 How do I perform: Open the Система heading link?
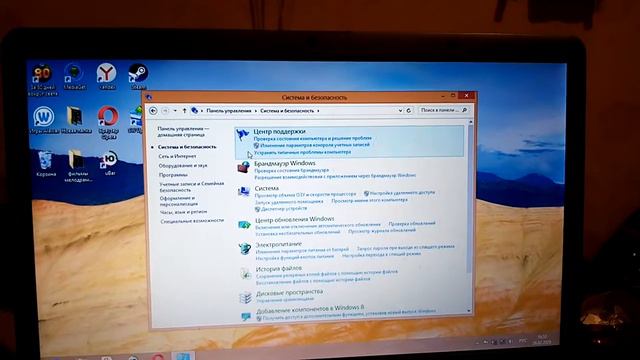pyautogui.click(x=267, y=188)
